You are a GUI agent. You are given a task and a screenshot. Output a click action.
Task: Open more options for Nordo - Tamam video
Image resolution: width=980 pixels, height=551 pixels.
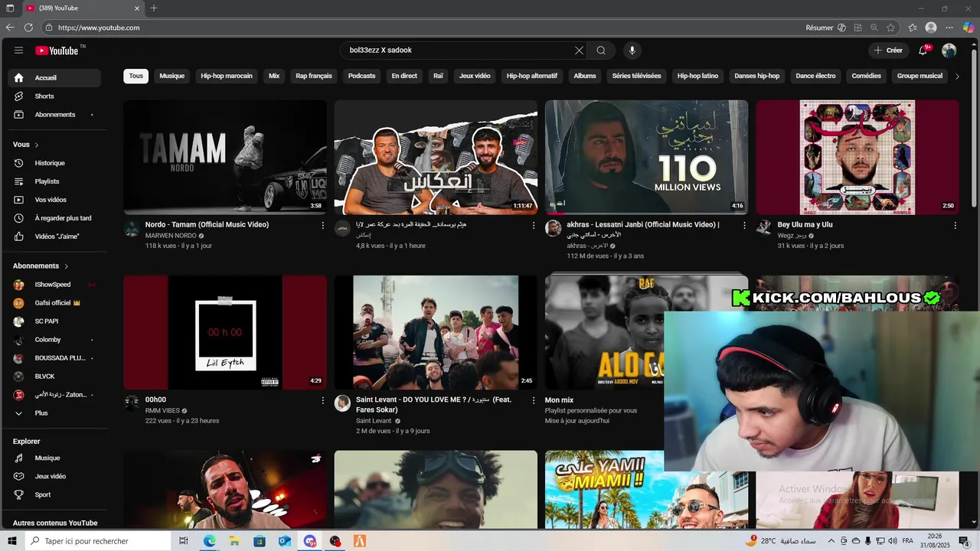pyautogui.click(x=323, y=226)
